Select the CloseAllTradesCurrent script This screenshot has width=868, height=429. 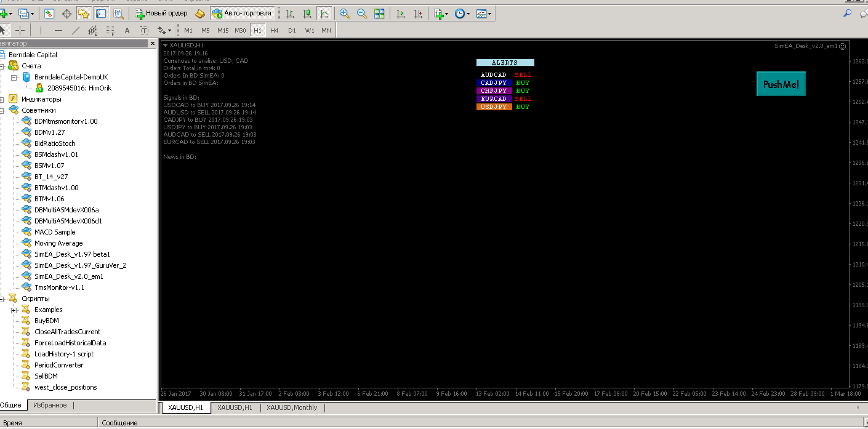[68, 332]
